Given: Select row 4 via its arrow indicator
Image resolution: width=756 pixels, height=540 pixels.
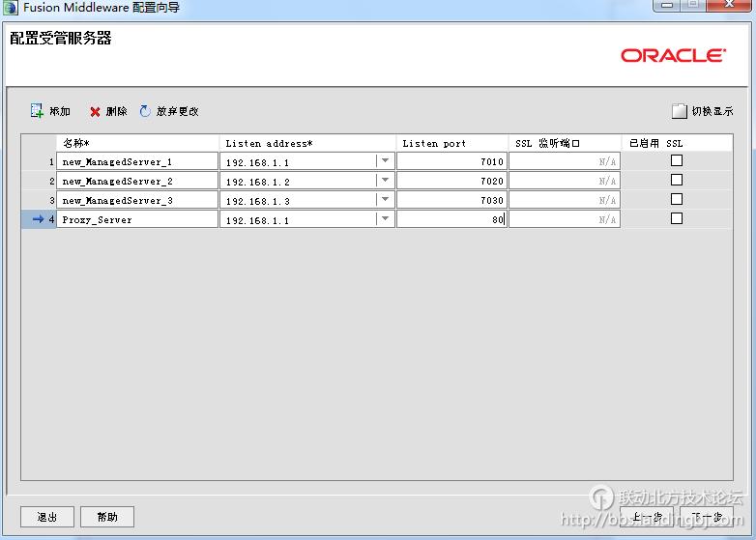Looking at the screenshot, I should point(38,219).
